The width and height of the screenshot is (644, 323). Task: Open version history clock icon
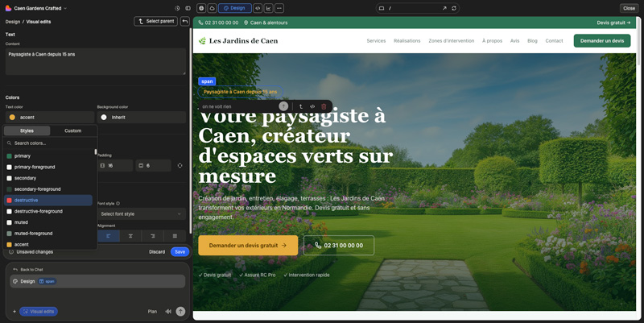pos(177,8)
